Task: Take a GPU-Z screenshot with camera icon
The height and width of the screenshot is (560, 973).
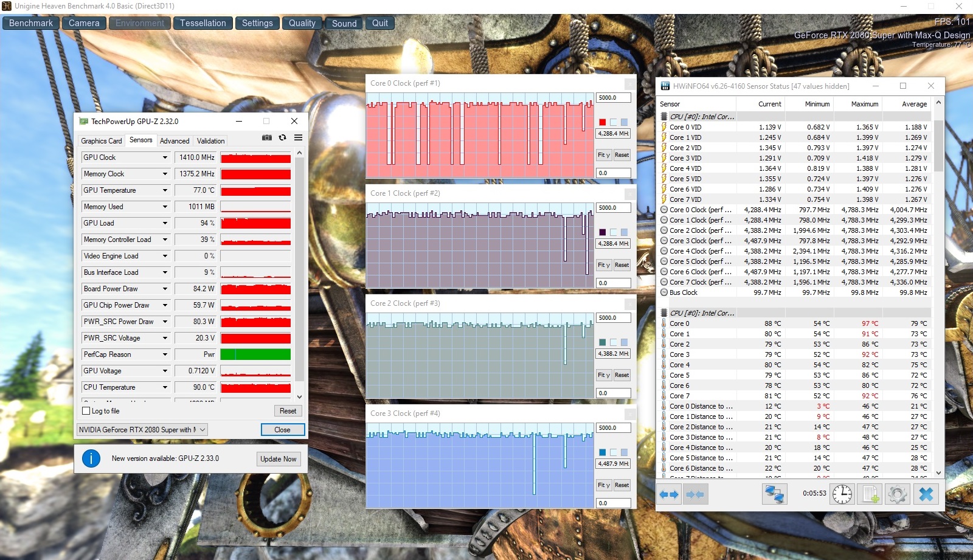Action: coord(266,138)
